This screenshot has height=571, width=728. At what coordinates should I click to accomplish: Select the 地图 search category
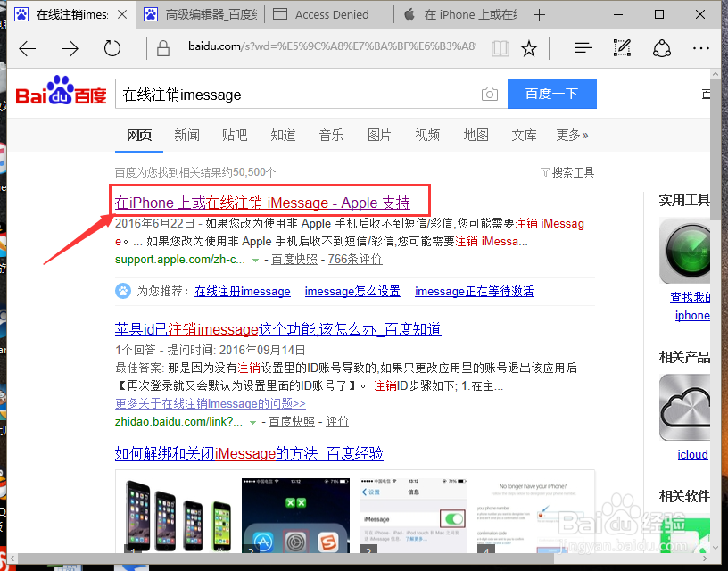coord(476,135)
